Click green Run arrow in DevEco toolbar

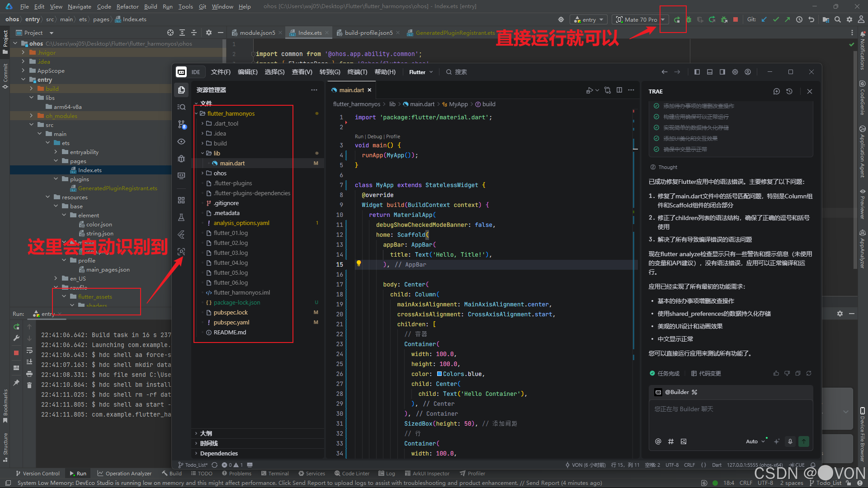[677, 19]
